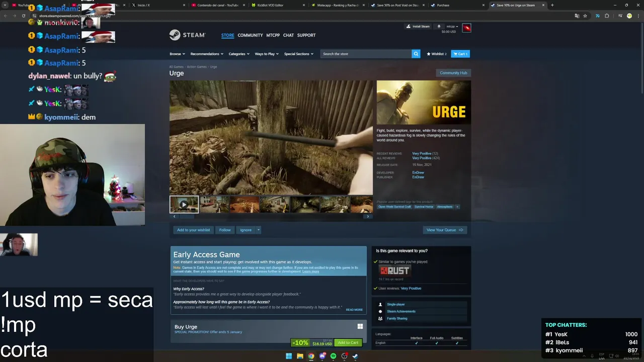Expand the Categories menu
This screenshot has width=644, height=362.
coord(239,54)
